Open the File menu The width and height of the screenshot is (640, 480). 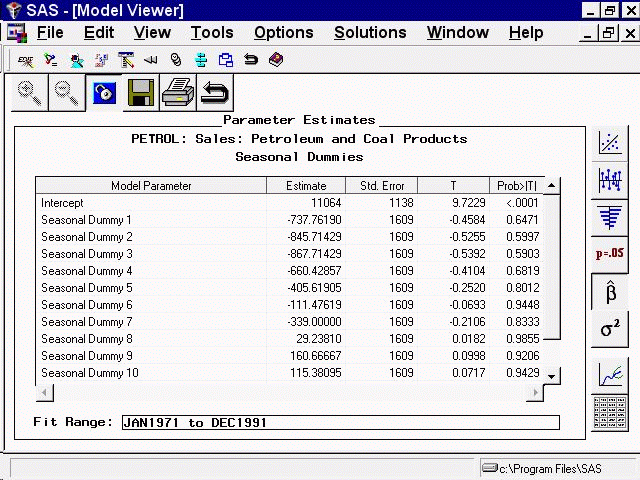pos(50,33)
